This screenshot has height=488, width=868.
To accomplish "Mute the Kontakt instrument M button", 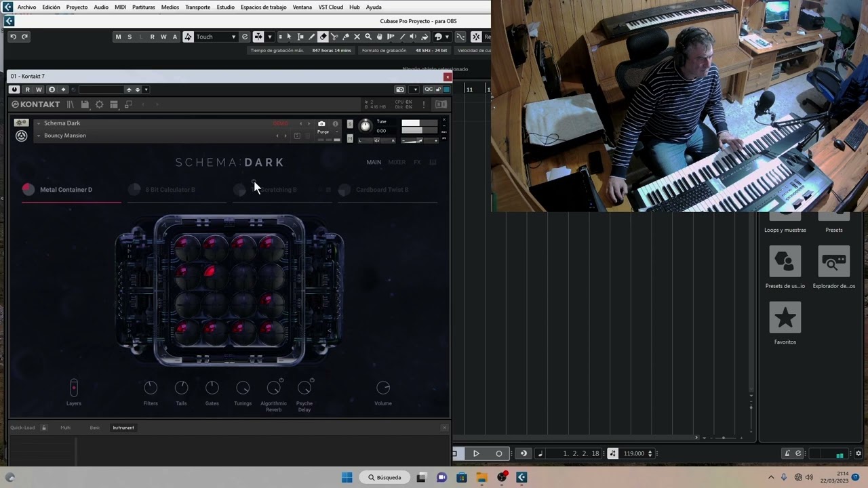I will click(350, 138).
